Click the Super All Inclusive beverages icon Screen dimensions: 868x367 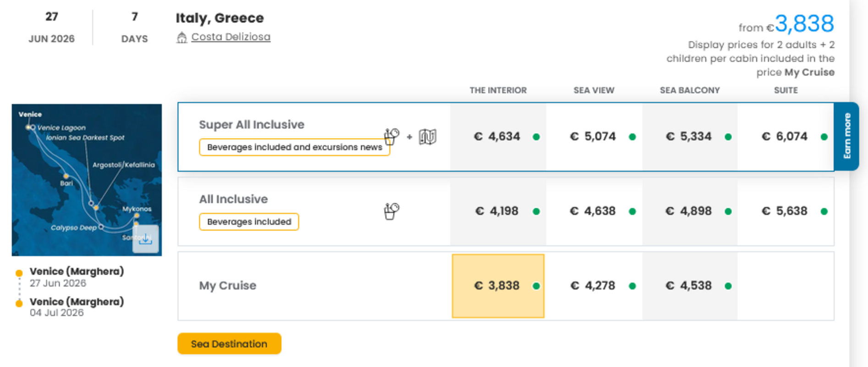pos(391,136)
